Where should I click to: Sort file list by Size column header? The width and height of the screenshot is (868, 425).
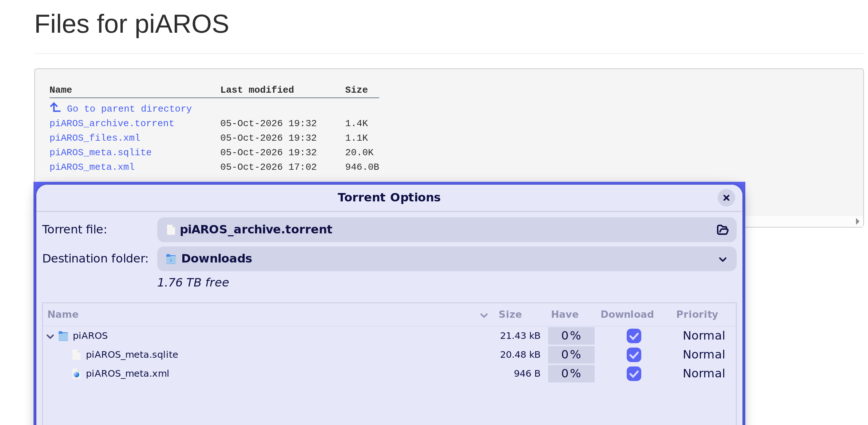(x=510, y=314)
